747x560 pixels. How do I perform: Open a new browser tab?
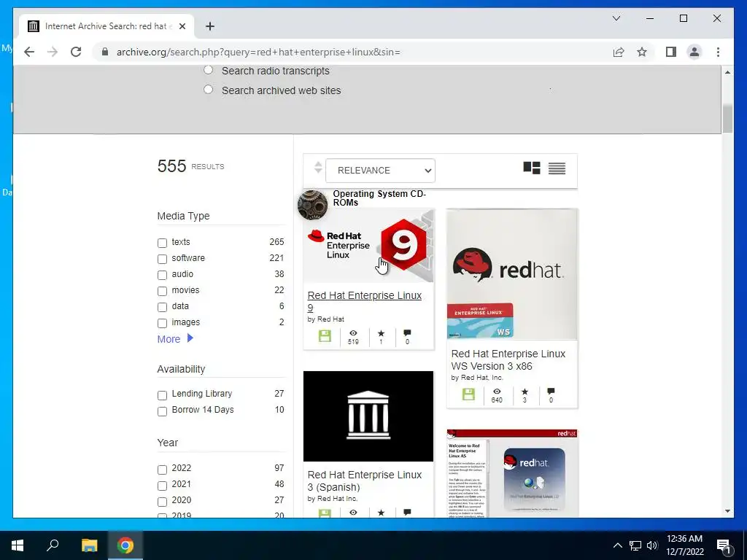(x=210, y=26)
